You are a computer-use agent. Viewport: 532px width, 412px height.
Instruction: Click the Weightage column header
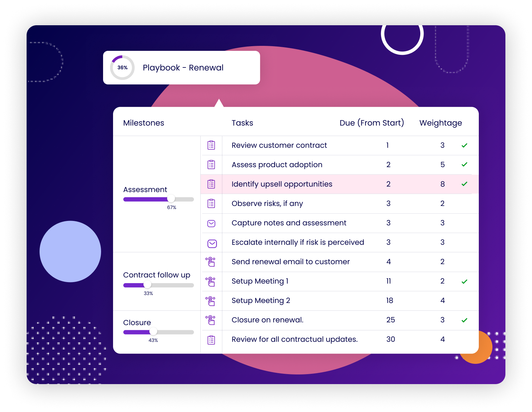click(441, 123)
